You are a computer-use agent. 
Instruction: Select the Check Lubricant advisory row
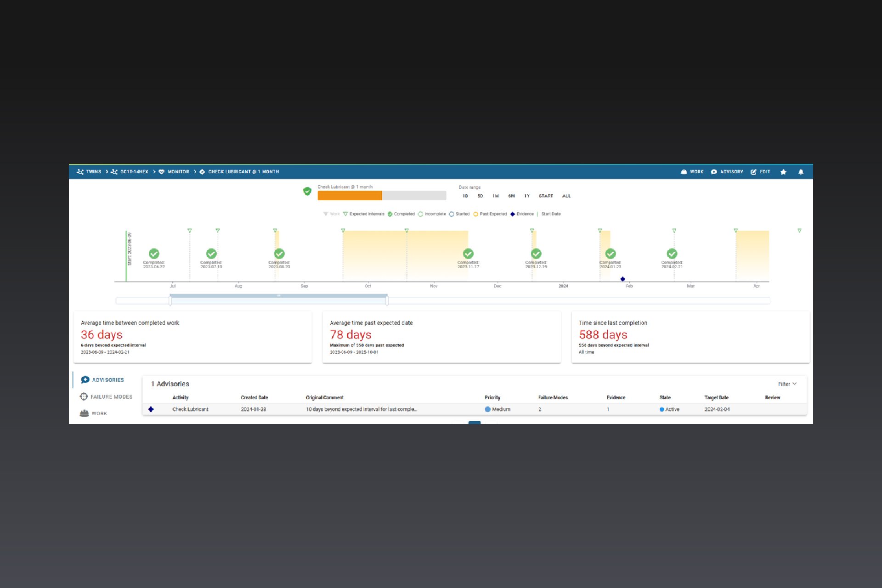(322, 409)
